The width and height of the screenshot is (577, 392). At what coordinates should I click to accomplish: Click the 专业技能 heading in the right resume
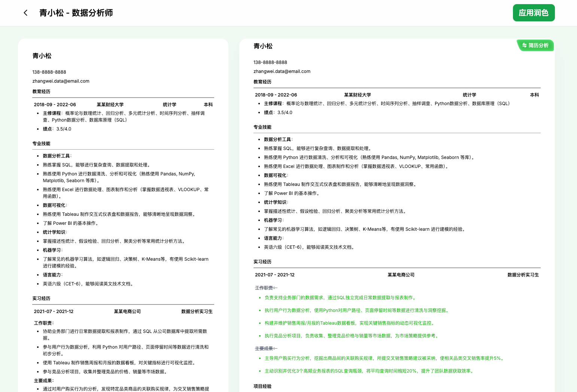click(x=262, y=127)
